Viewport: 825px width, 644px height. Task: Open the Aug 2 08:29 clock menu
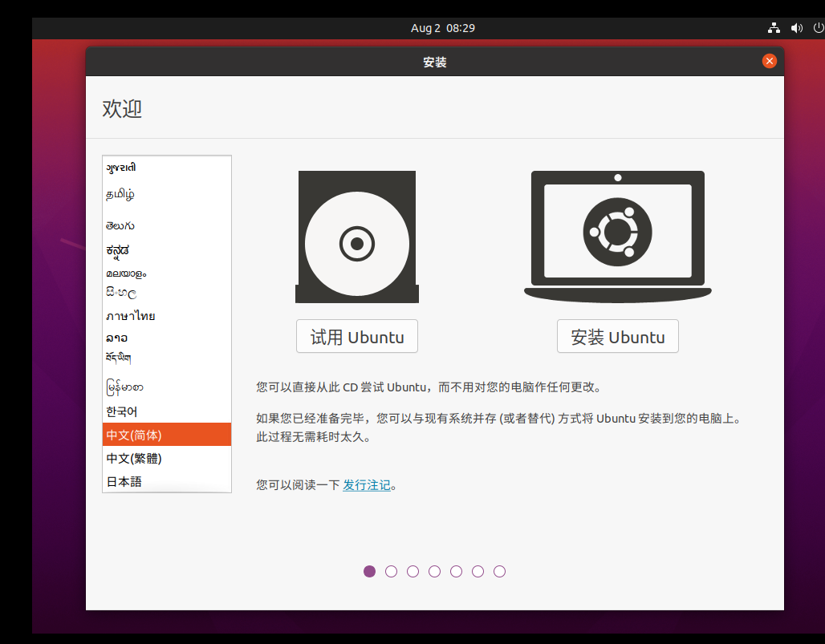pos(442,28)
